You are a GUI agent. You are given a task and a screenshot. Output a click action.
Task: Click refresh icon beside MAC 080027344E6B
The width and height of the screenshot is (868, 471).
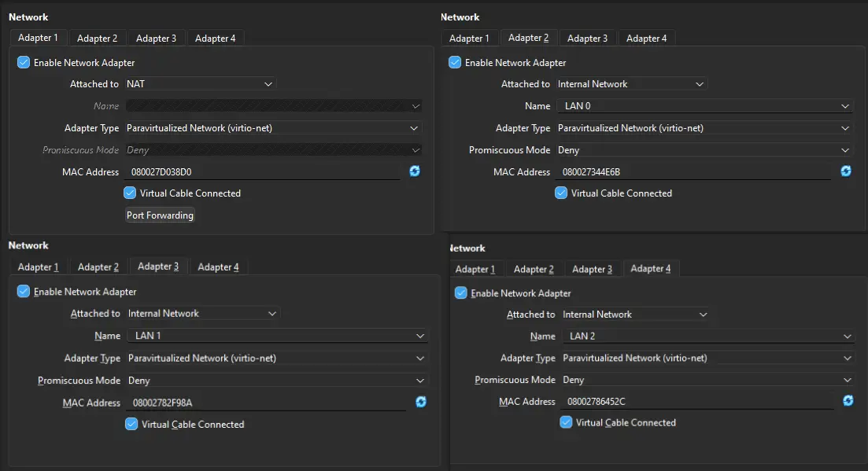pos(846,171)
